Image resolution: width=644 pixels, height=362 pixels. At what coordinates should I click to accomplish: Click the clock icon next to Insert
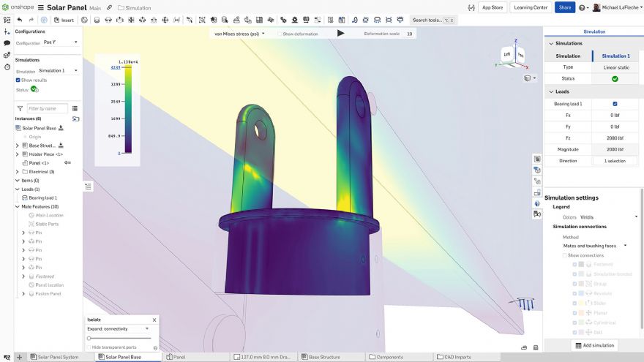click(x=84, y=20)
